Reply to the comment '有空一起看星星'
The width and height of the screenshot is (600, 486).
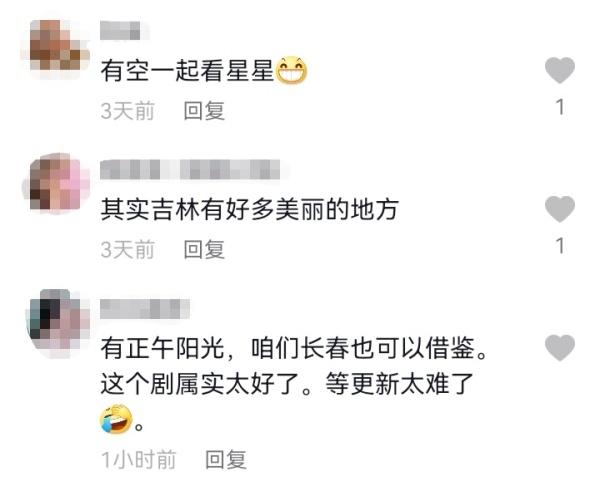tap(204, 111)
